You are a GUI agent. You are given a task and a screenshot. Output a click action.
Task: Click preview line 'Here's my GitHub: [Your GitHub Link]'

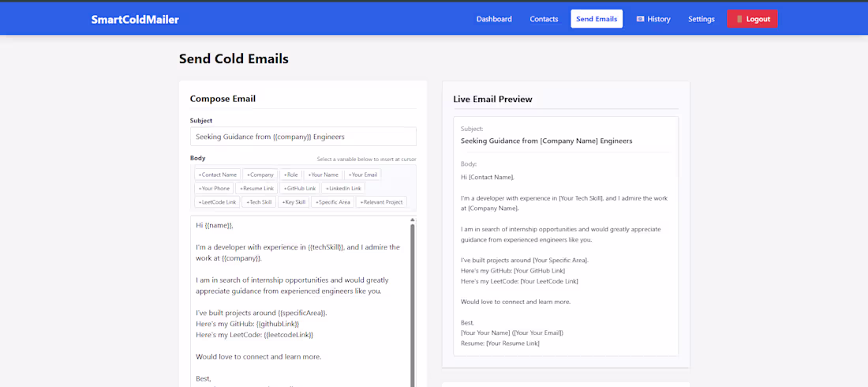[x=513, y=271]
